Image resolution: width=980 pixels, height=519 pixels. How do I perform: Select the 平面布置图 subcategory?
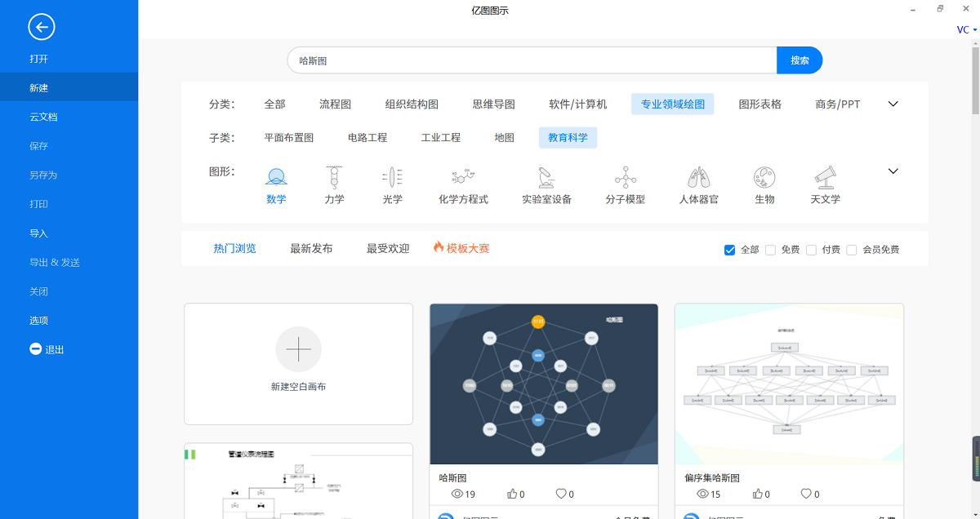[289, 138]
